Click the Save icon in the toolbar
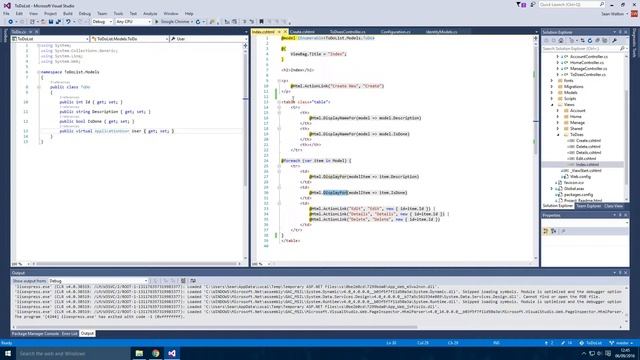The image size is (640, 360). (x=51, y=22)
